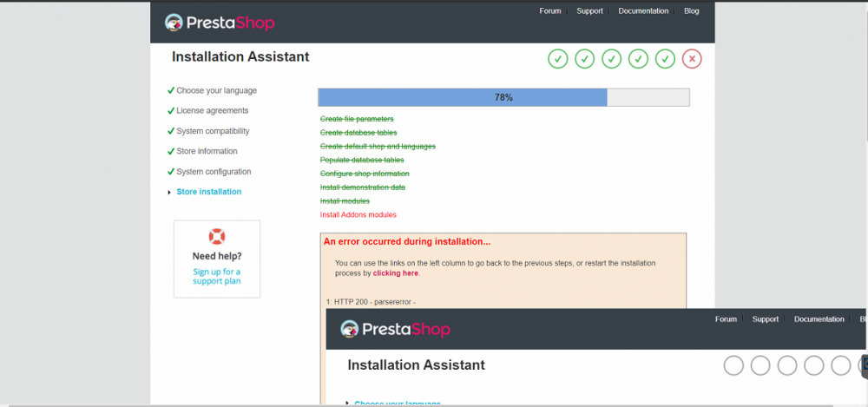Viewport: 868px width, 407px height.
Task: Click Create default shop and languages task
Action: (x=378, y=146)
